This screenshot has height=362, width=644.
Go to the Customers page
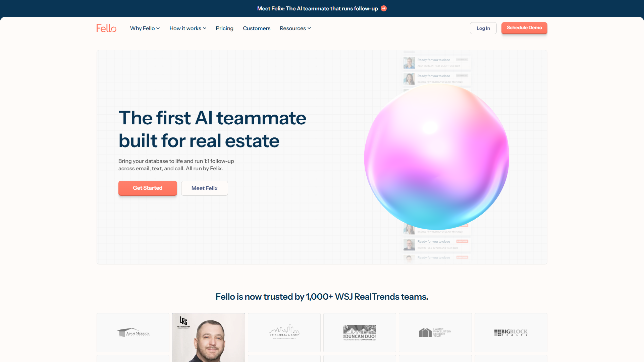(257, 28)
